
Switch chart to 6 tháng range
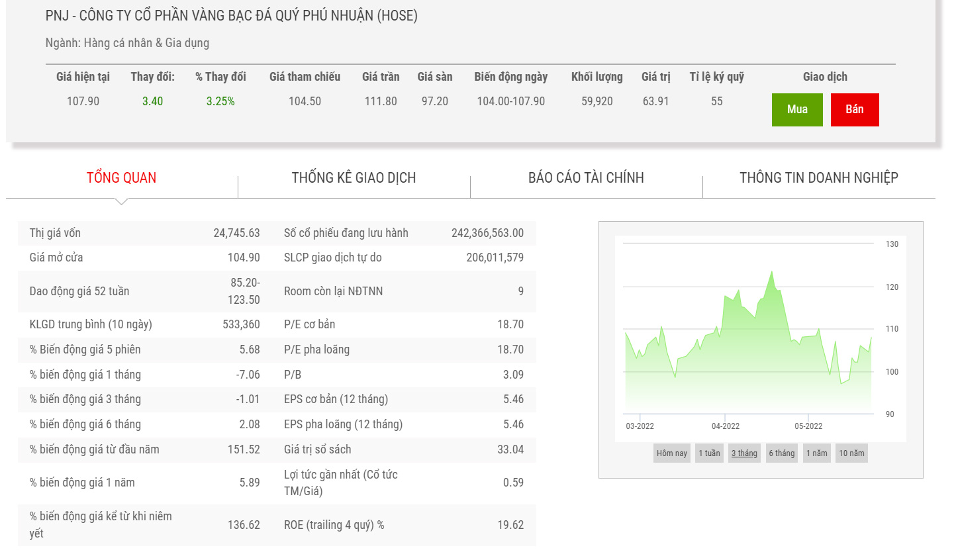[781, 453]
